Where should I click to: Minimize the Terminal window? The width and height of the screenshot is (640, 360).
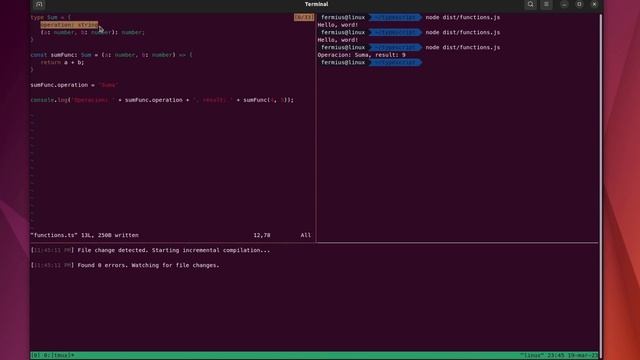564,4
